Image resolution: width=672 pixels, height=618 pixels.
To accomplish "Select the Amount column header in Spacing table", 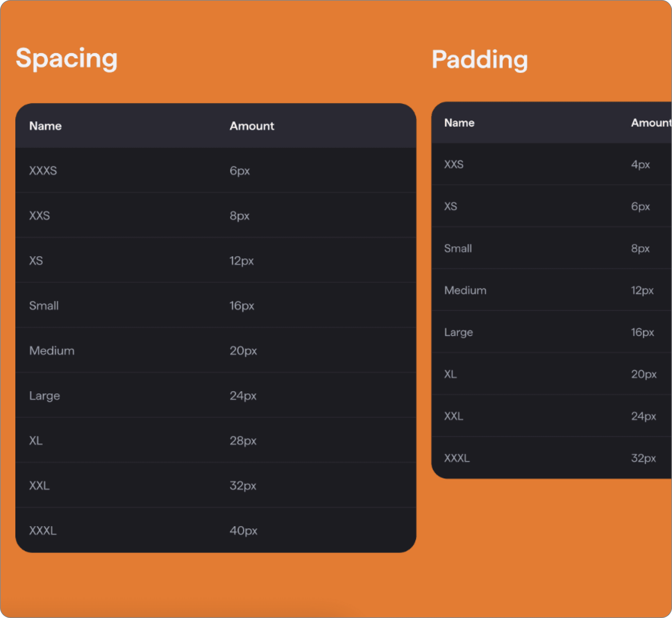I will 252,126.
